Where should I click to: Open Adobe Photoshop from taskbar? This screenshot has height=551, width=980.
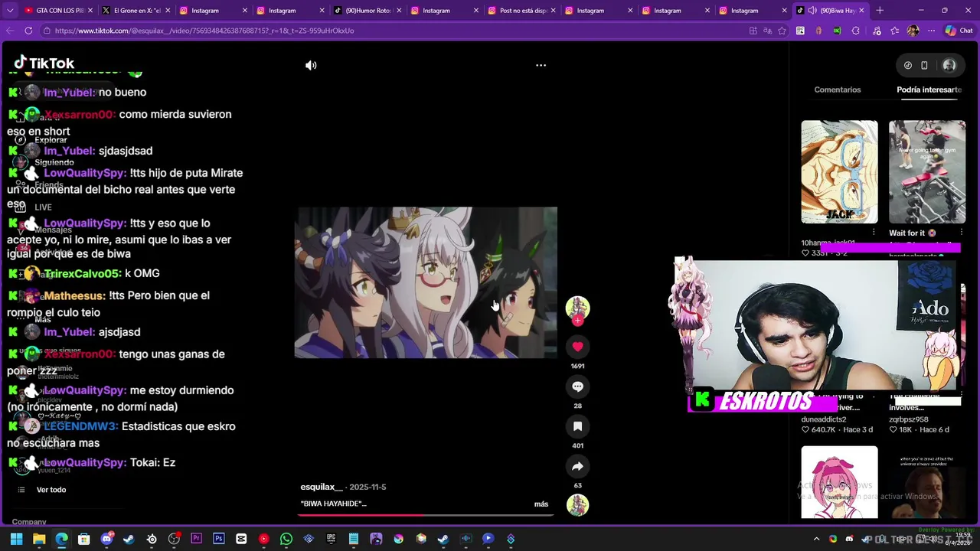[x=218, y=539]
